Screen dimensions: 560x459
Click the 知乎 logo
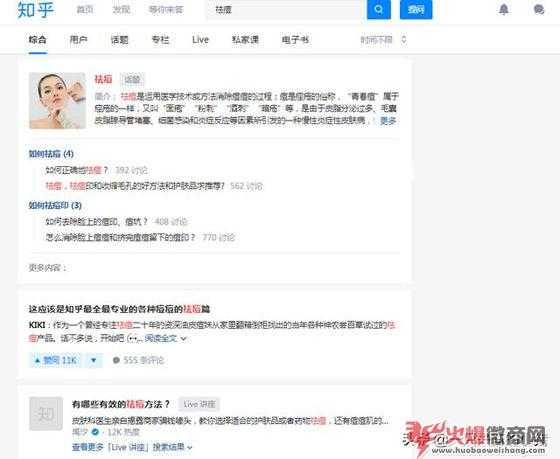pyautogui.click(x=36, y=10)
